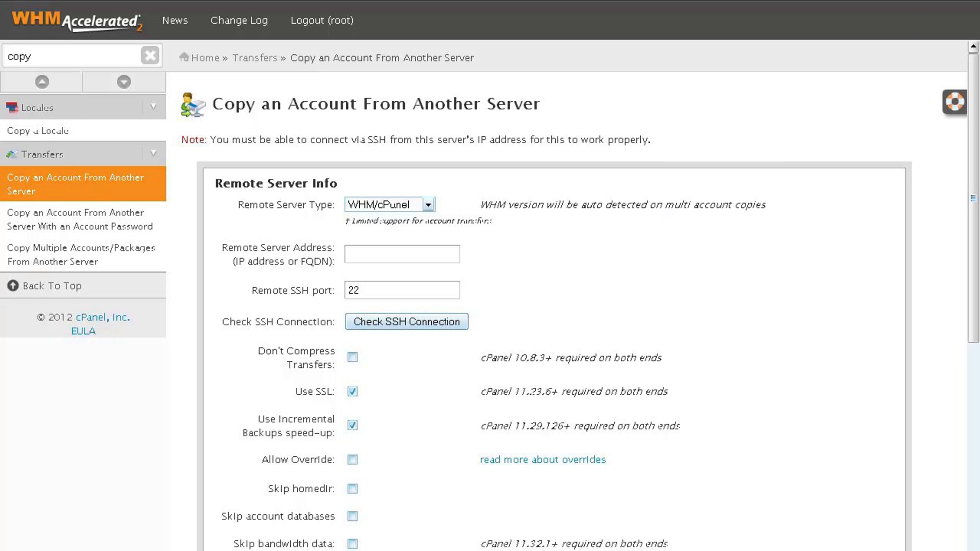Select Copy an Account From Another Server item
Screen dimensions: 980x551
(x=83, y=184)
